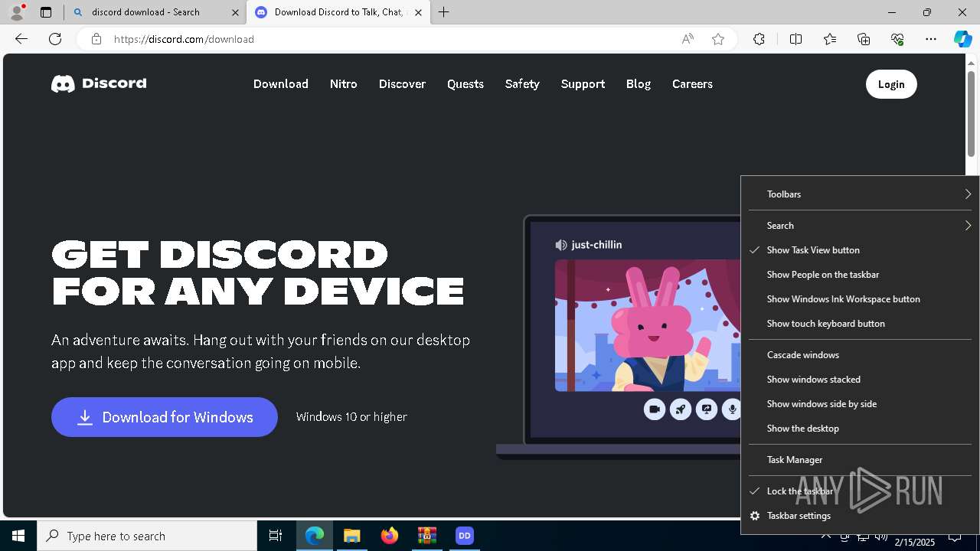Click the page vertical scrollbar thumb
The image size is (980, 551).
(x=972, y=113)
